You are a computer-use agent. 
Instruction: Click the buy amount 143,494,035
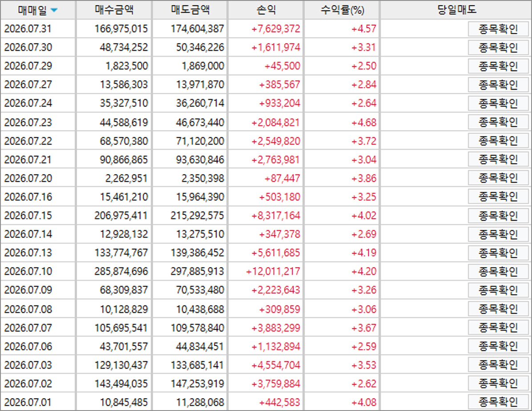point(121,383)
